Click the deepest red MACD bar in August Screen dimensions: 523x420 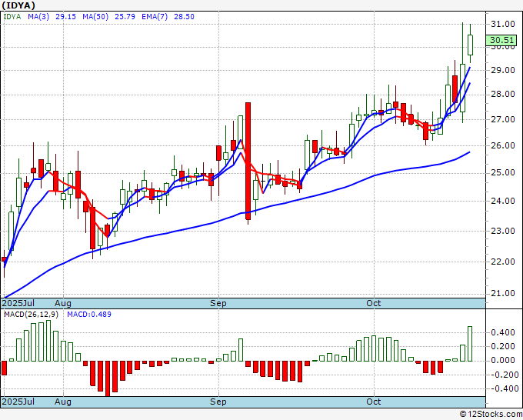[x=108, y=378]
